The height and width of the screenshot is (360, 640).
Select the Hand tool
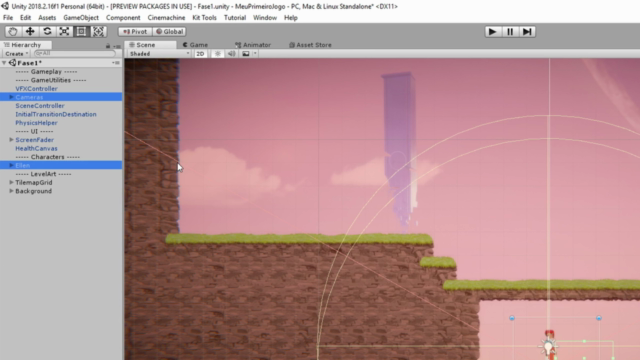pos(13,31)
